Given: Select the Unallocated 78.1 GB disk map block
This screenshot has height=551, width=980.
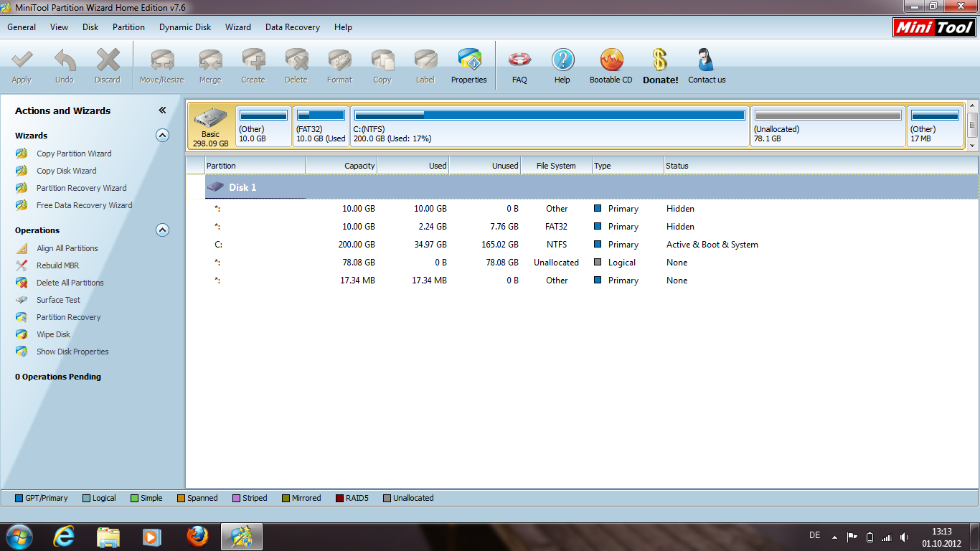Looking at the screenshot, I should pos(828,126).
